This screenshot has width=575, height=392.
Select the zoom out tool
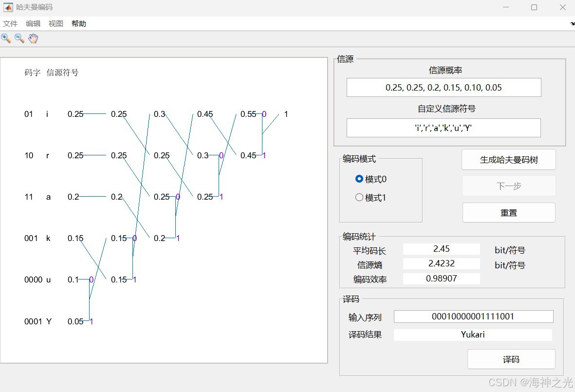[x=19, y=38]
